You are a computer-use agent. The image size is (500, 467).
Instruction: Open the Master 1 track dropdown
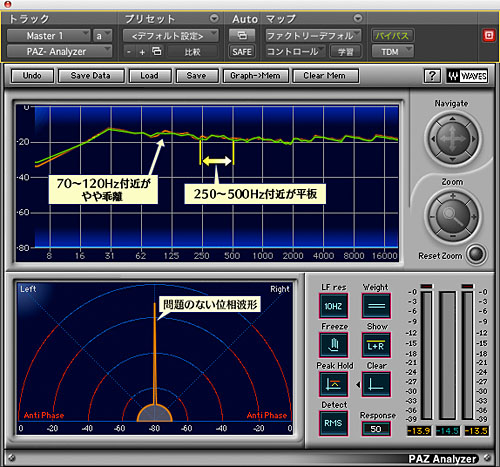(48, 35)
